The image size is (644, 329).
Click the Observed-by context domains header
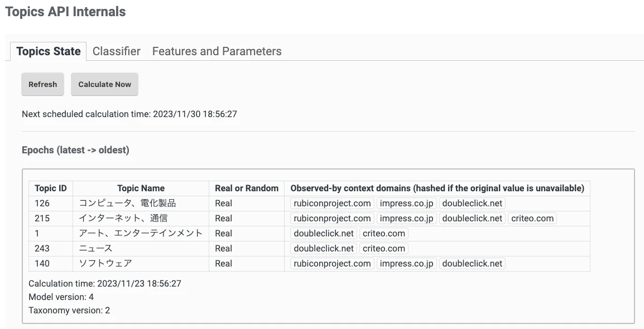coord(438,188)
